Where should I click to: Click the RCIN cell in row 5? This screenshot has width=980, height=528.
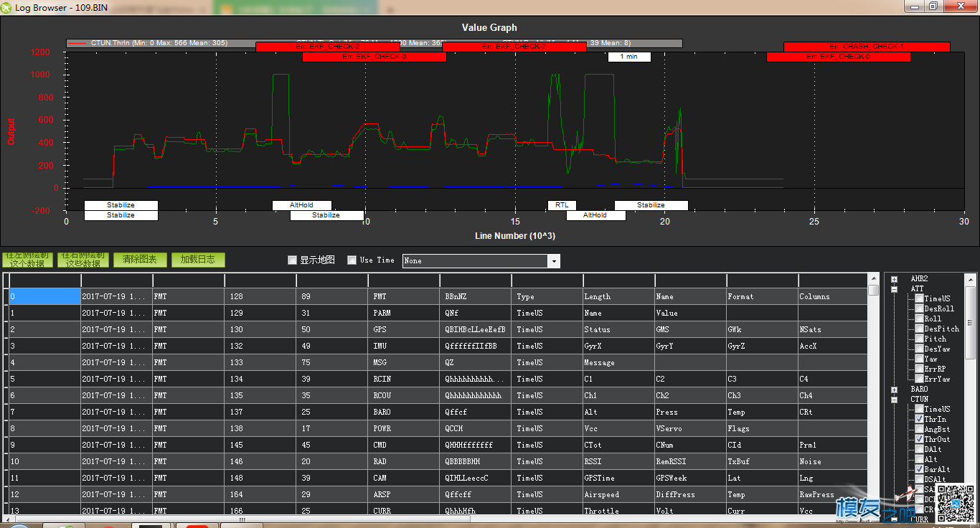pyautogui.click(x=404, y=379)
